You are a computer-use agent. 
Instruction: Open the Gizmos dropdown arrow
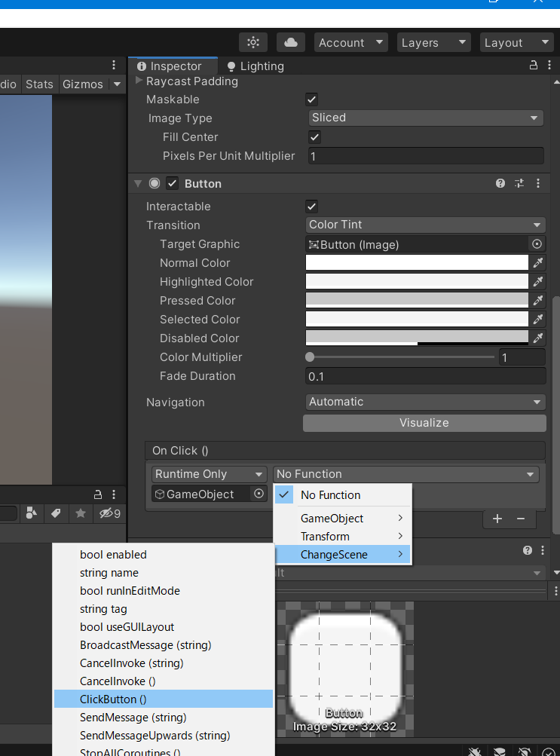pos(117,84)
